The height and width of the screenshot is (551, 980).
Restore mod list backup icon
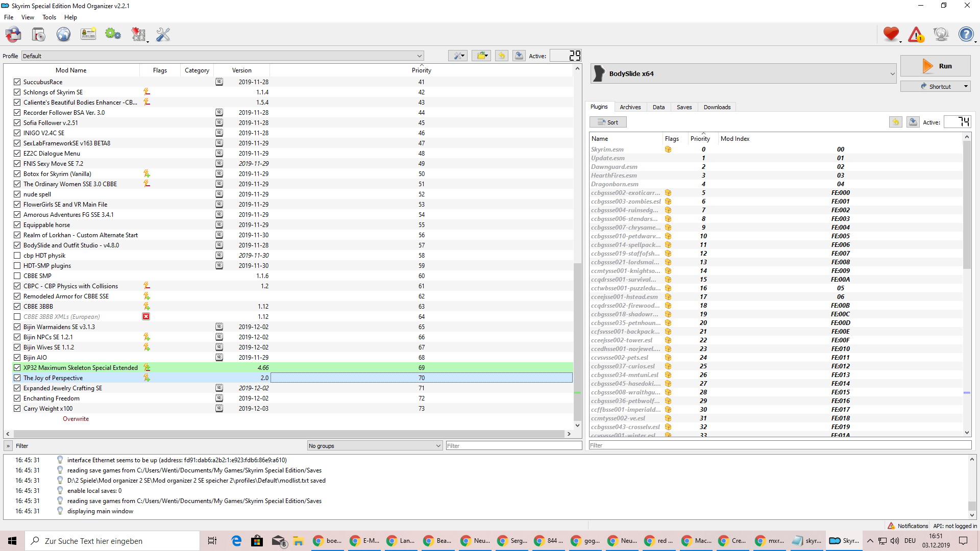(x=502, y=56)
